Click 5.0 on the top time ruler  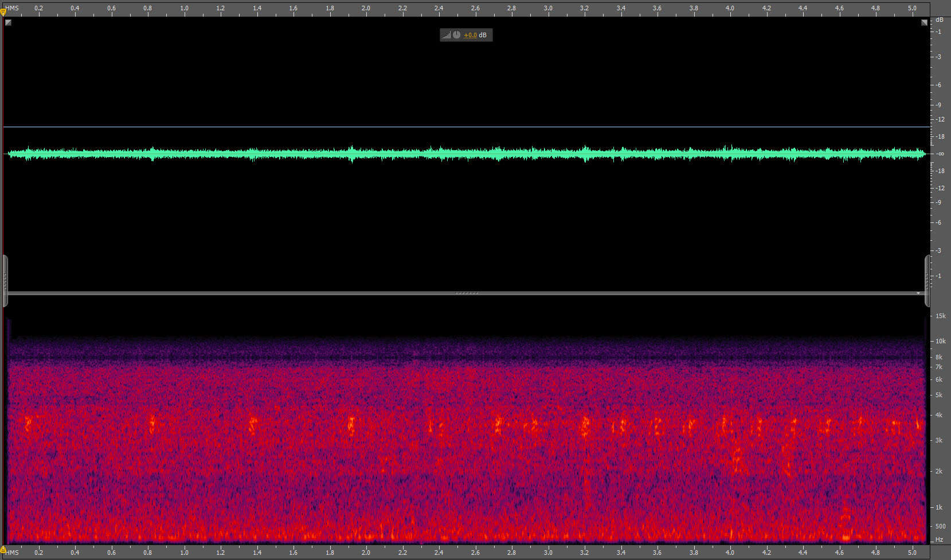912,8
